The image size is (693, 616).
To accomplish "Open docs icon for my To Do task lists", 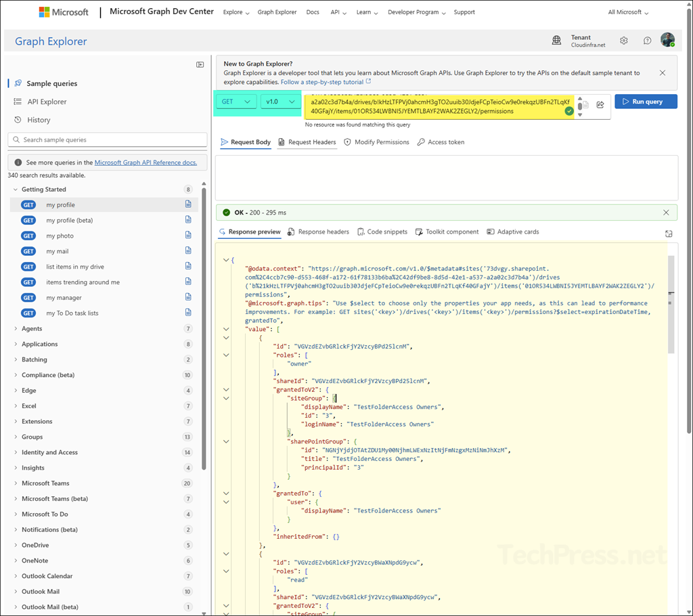I will 188,313.
